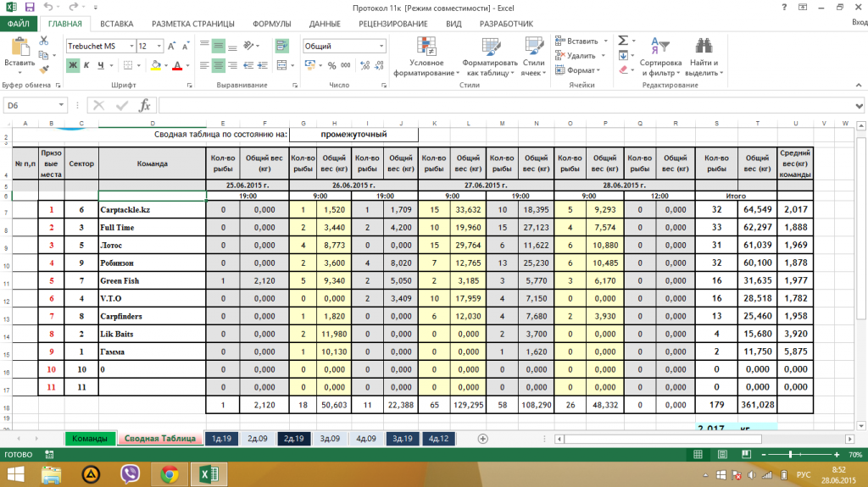Click the Save floppy disk icon

click(x=31, y=7)
